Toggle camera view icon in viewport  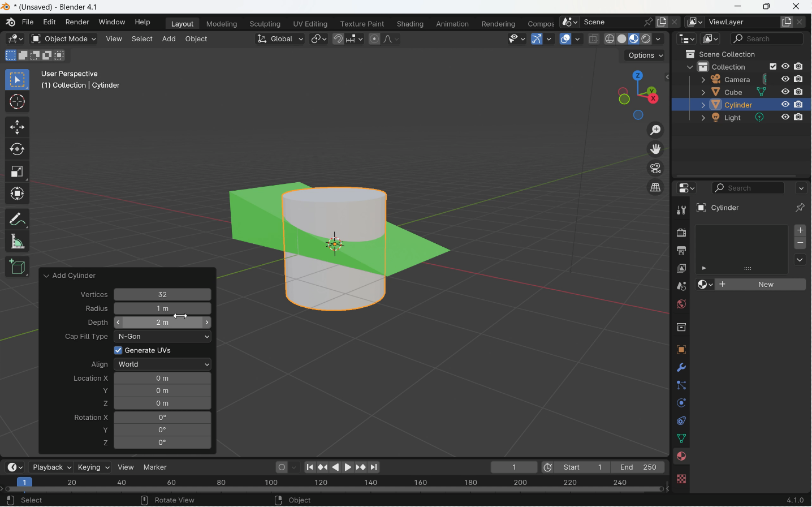(655, 169)
